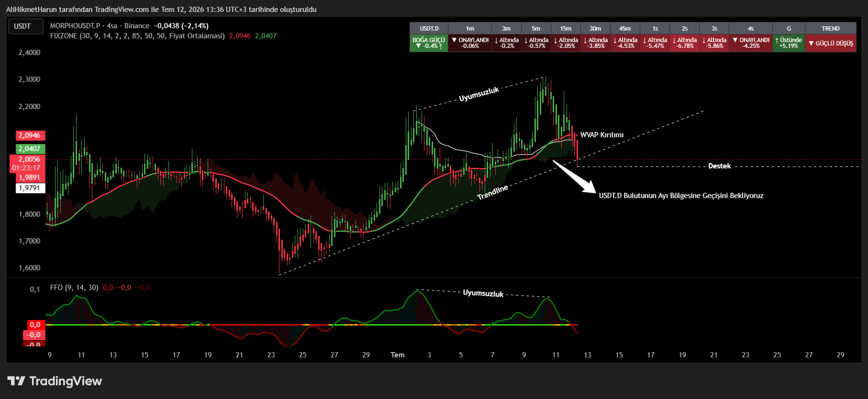Select the Trendline annotation text
Screen dimensions: 868x399
click(492, 192)
